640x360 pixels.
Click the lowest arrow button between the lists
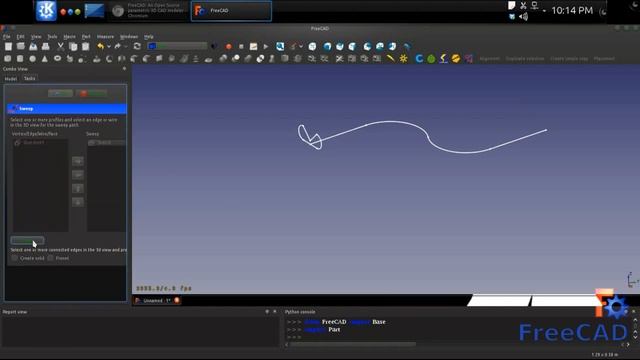point(78,202)
